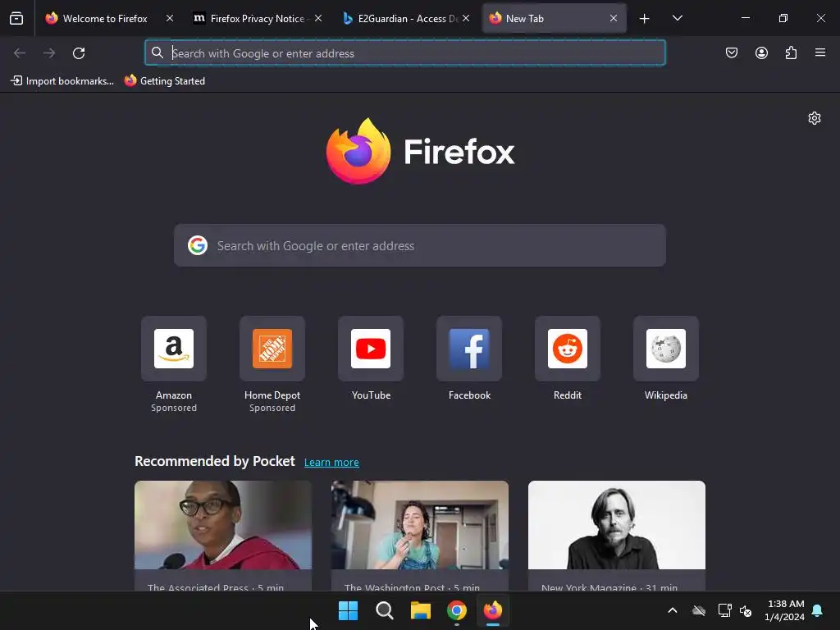Open notifications bell in taskbar
This screenshot has height=630, width=840.
tap(818, 610)
